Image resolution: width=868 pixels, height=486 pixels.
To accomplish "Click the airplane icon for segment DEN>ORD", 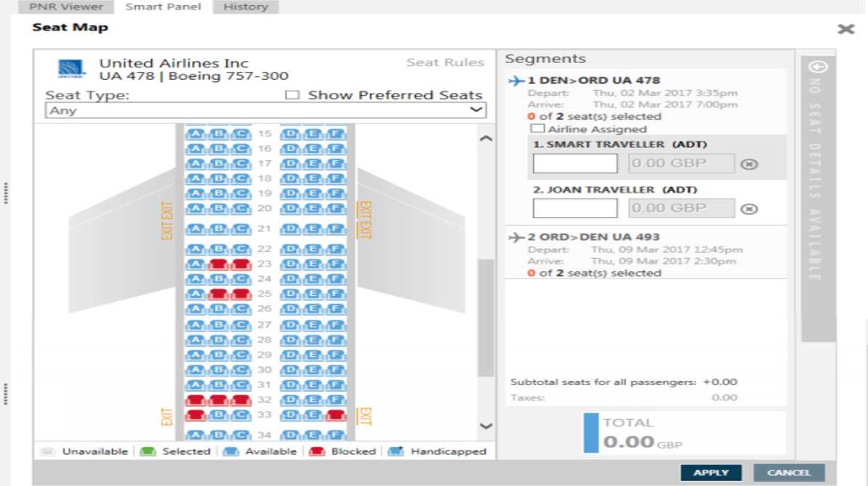I will coord(516,81).
